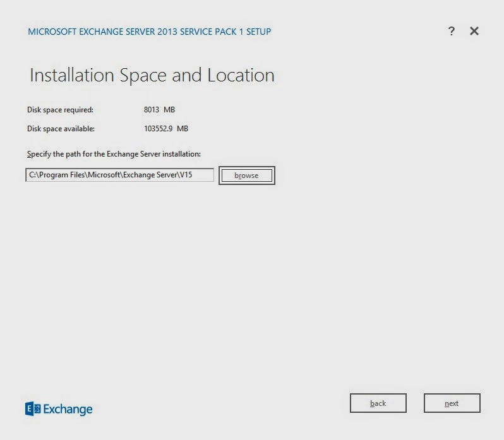Click the 'Specify the path' instruction label
The image size is (504, 440).
pyautogui.click(x=114, y=154)
